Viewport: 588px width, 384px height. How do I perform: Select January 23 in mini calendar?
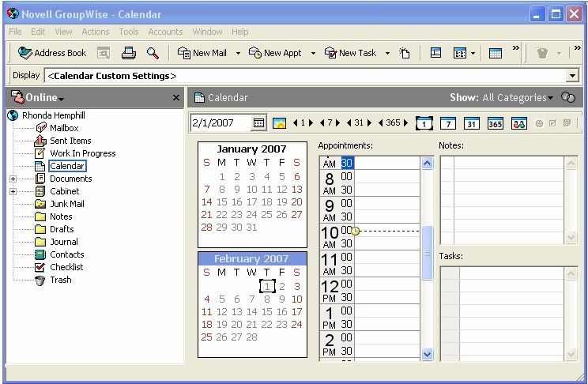236,215
